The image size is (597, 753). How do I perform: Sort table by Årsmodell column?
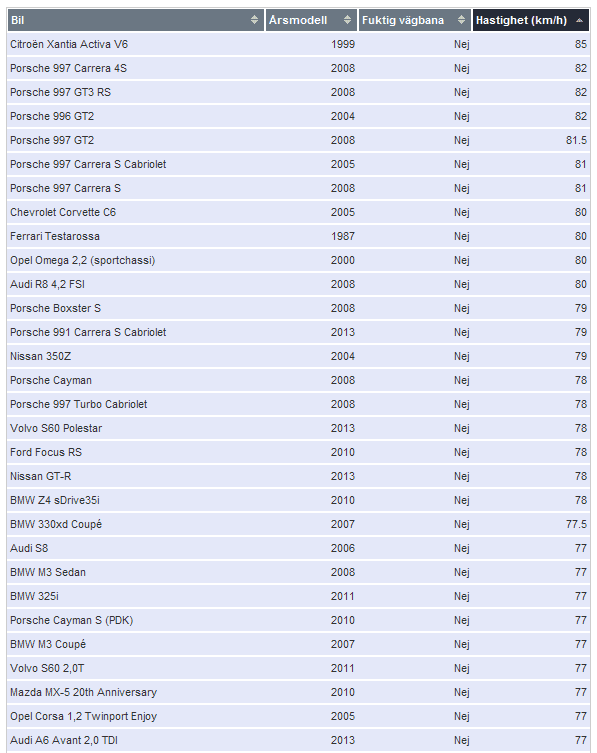tap(311, 20)
